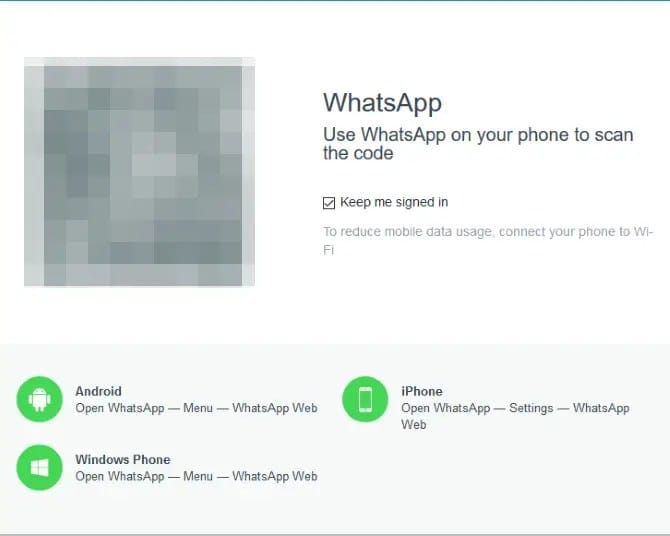Viewport: 670px width, 536px height.
Task: Select the Android heading
Action: pos(99,391)
